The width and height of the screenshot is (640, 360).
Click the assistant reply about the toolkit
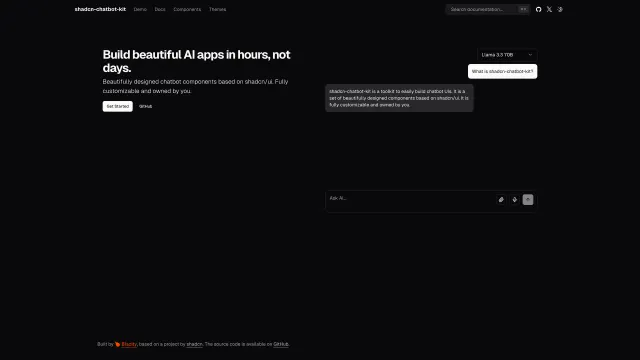point(399,98)
